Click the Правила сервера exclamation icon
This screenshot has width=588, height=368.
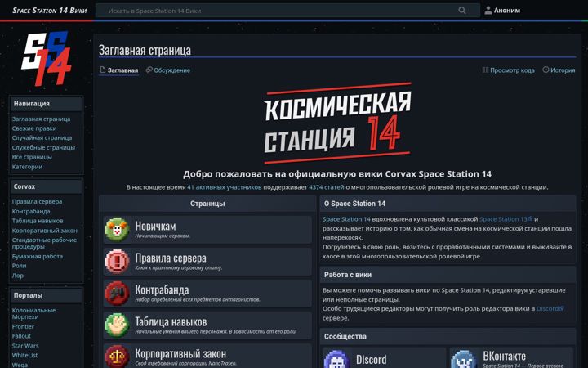[x=117, y=261]
